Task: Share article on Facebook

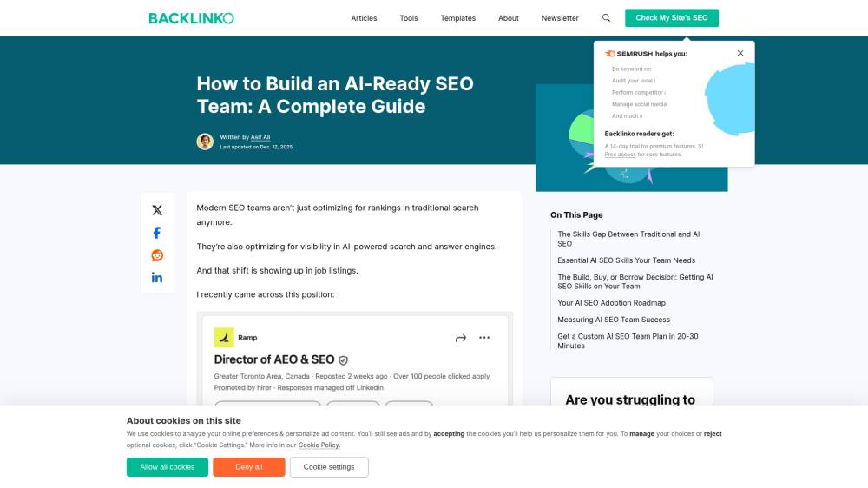Action: coord(157,233)
